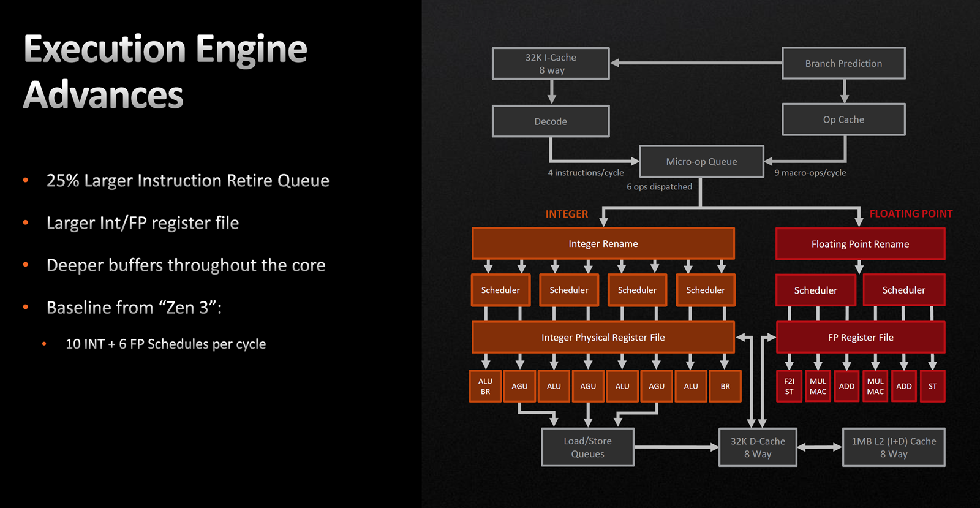
Task: Select the Branch Prediction block
Action: point(843,63)
